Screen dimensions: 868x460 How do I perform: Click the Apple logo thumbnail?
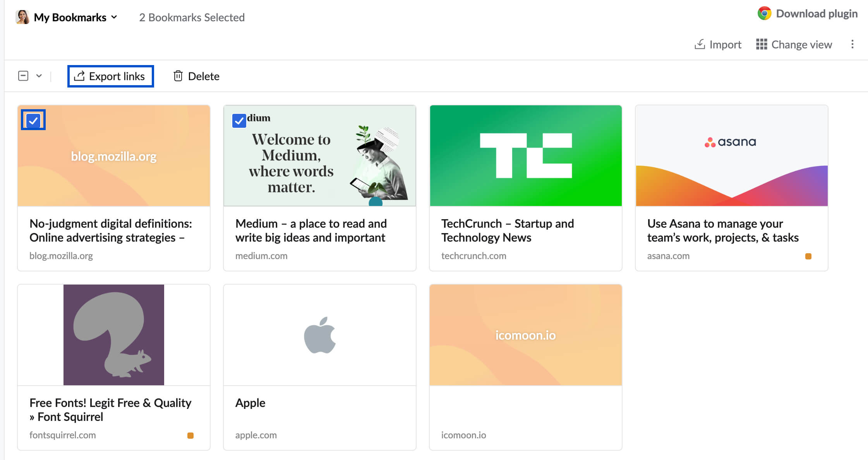point(319,335)
